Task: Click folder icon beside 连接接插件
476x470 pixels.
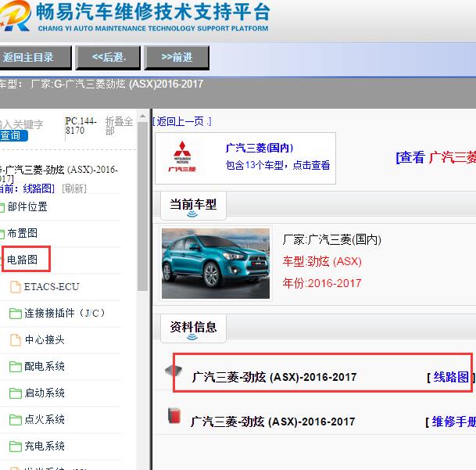Action: [15, 314]
